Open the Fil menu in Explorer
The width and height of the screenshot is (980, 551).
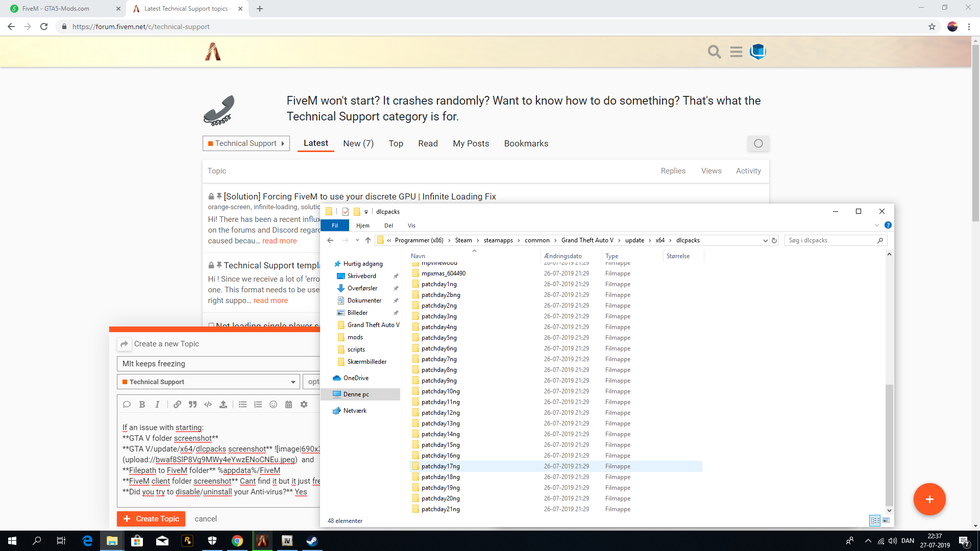coord(335,226)
